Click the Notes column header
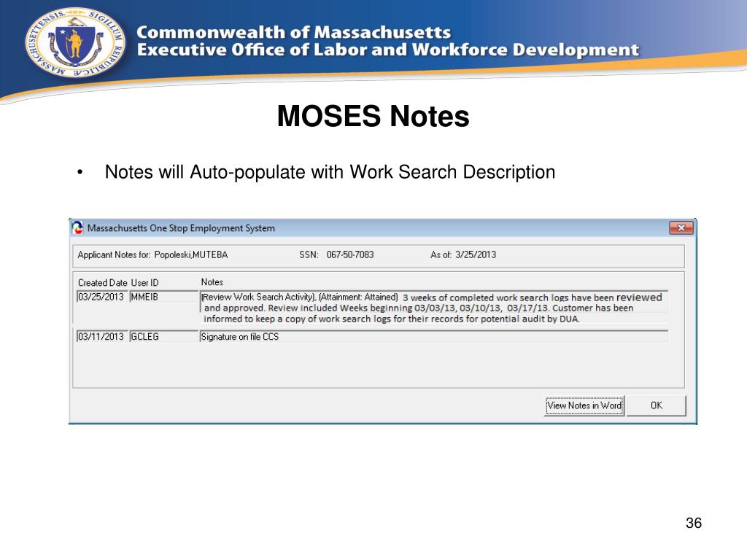 pos(212,282)
